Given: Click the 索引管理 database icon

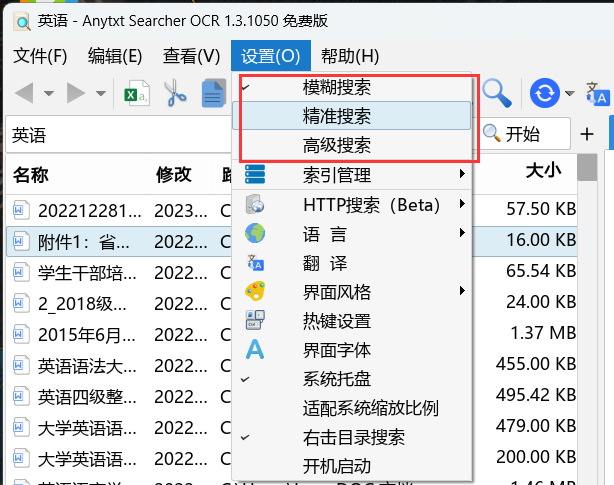Looking at the screenshot, I should [x=255, y=174].
